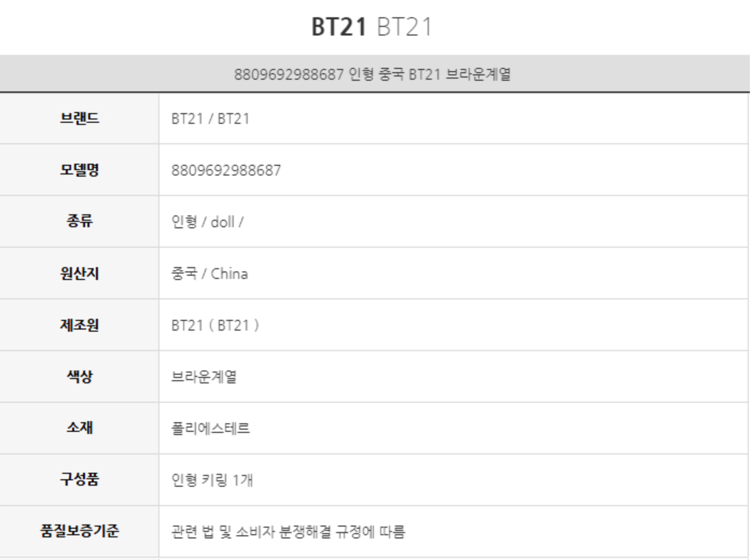Select the manufacturer value "BT21 ( BT21 )"
This screenshot has height=560, width=752.
point(215,326)
